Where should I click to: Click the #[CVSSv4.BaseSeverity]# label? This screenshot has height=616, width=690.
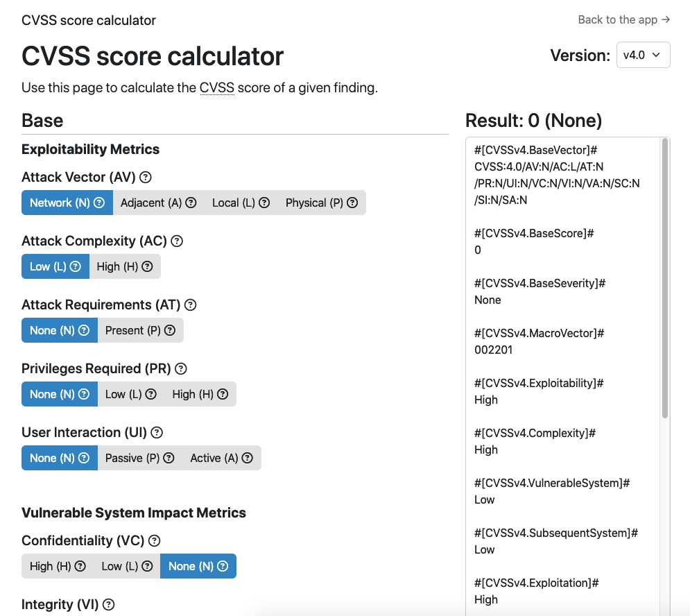[540, 283]
